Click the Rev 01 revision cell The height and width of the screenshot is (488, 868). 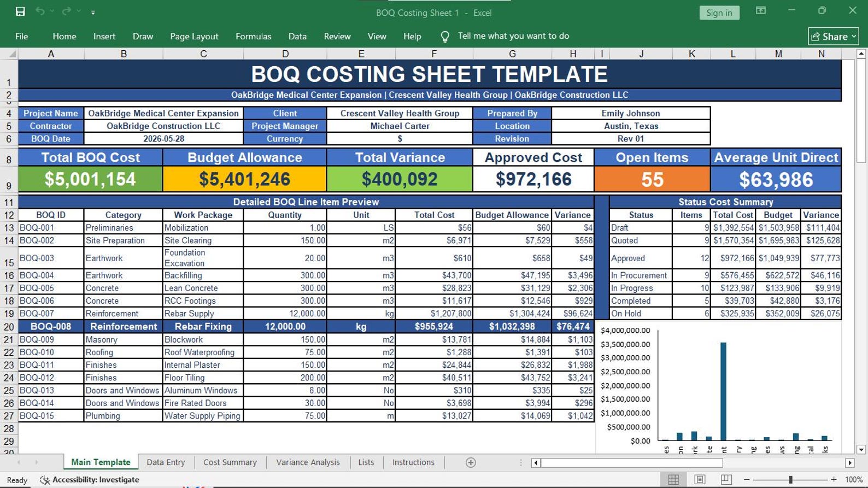tap(631, 139)
